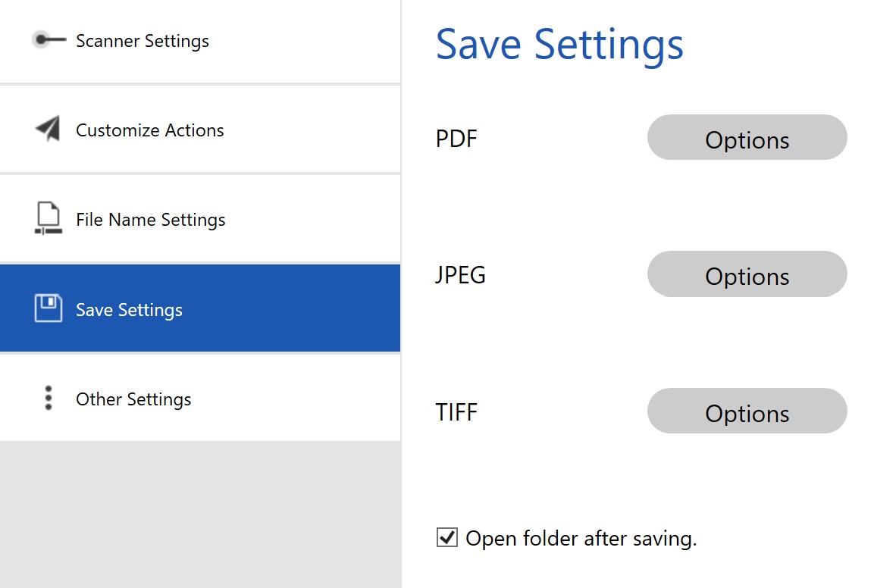Switch to the Other Settings section
The height and width of the screenshot is (588, 896).
tap(133, 399)
